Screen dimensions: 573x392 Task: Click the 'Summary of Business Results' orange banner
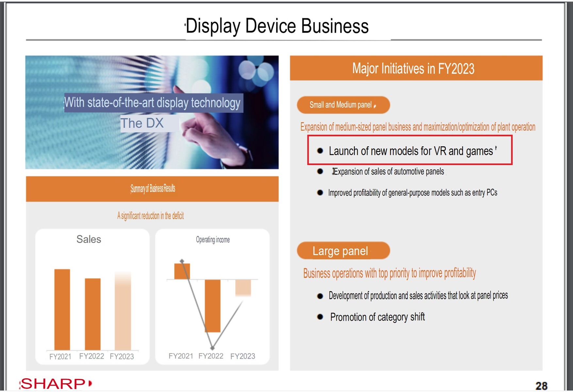pyautogui.click(x=152, y=189)
